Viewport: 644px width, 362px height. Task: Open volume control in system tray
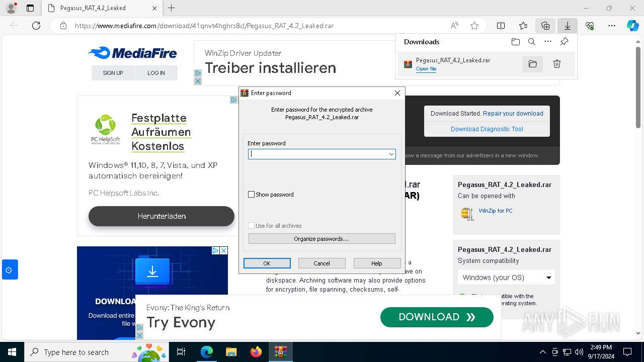579,352
